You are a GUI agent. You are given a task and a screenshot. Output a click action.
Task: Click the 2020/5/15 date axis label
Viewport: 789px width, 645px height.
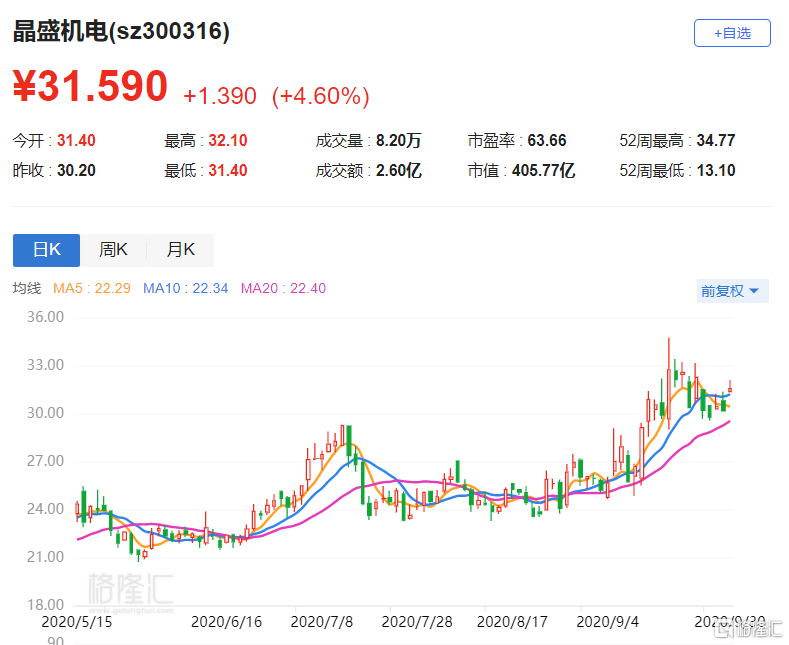coord(77,622)
